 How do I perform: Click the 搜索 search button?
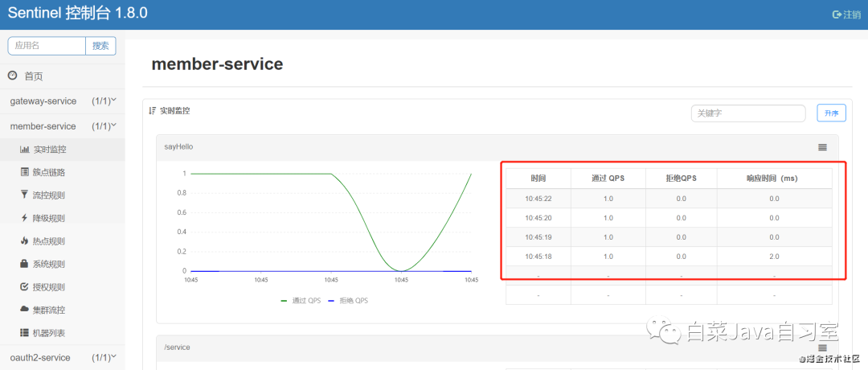[x=100, y=46]
